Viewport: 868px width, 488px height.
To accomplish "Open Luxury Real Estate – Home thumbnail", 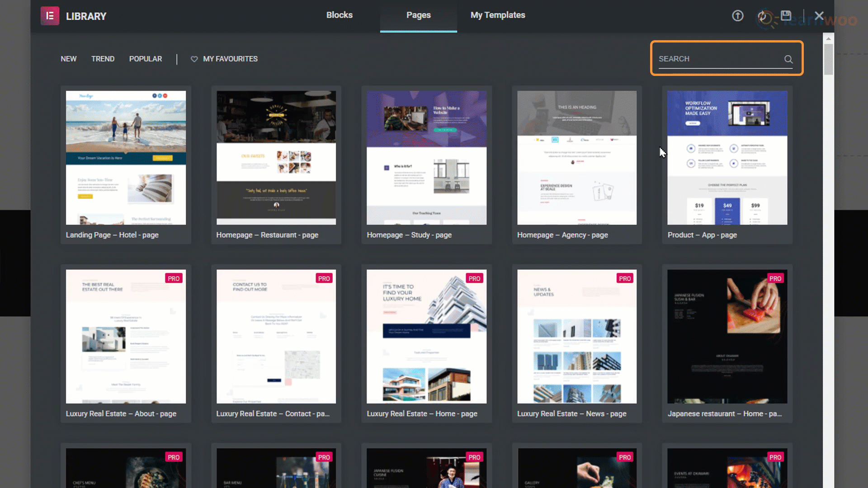I will 426,337.
